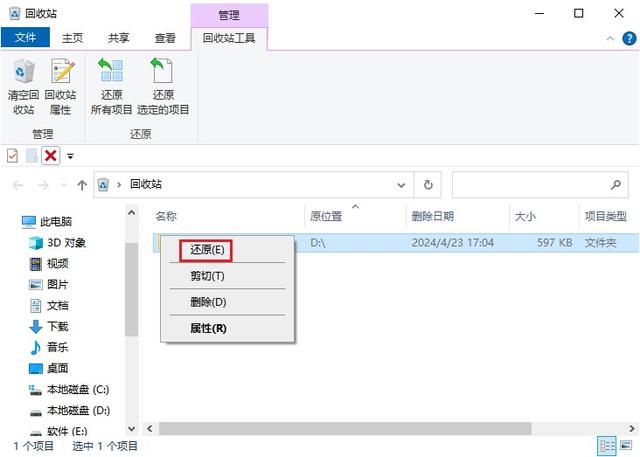
Task: Click horizontal scrollbar left arrow
Action: click(x=150, y=429)
